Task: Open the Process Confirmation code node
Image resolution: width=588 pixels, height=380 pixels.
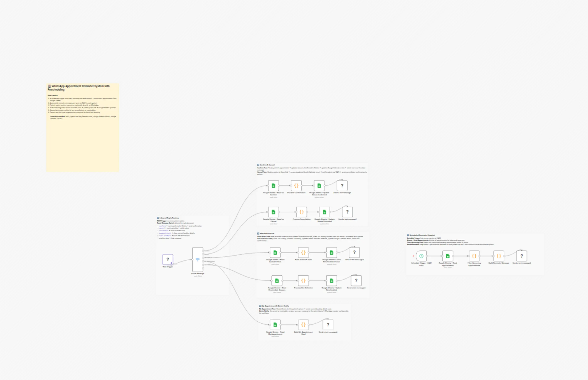Action: point(296,185)
